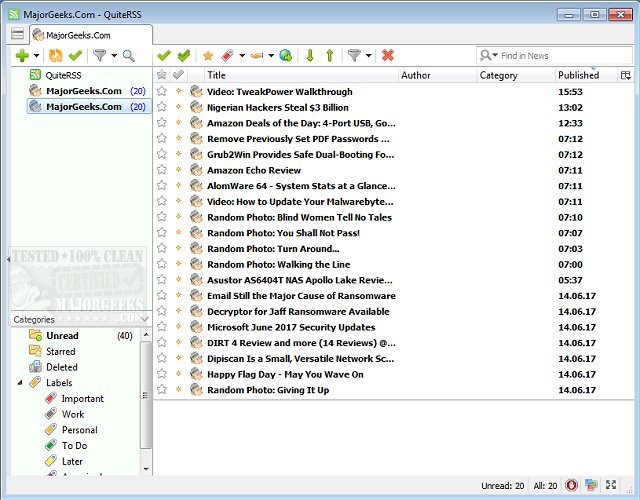Toggle read status of 'Microsoft June 2017 Security Updates'

coord(179,327)
